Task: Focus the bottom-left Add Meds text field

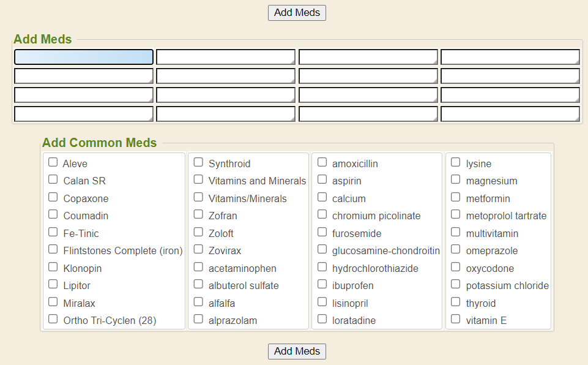Action: point(83,114)
